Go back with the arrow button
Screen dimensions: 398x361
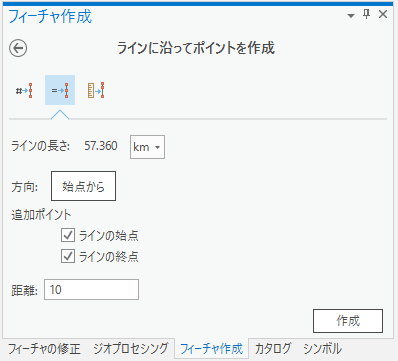(x=18, y=48)
